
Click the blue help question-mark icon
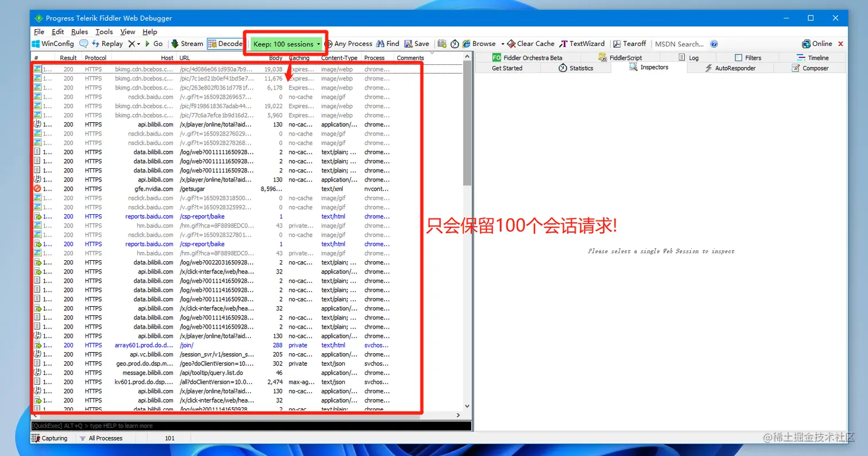click(714, 44)
